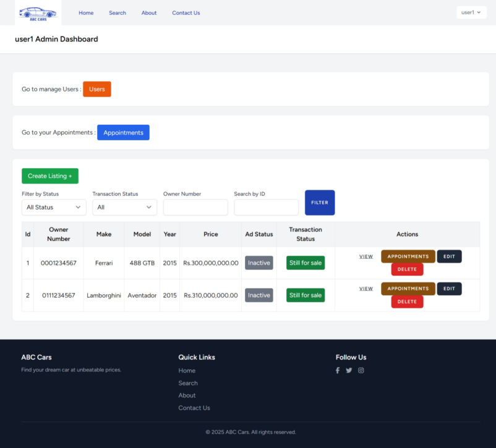Select Search in the top navigation

118,12
